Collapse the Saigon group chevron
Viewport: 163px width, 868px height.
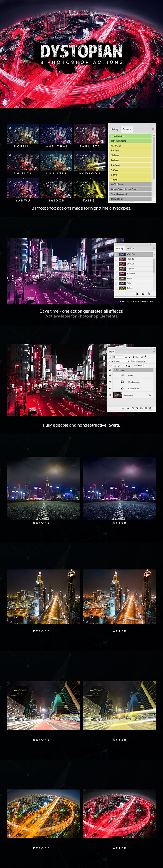(x=114, y=370)
